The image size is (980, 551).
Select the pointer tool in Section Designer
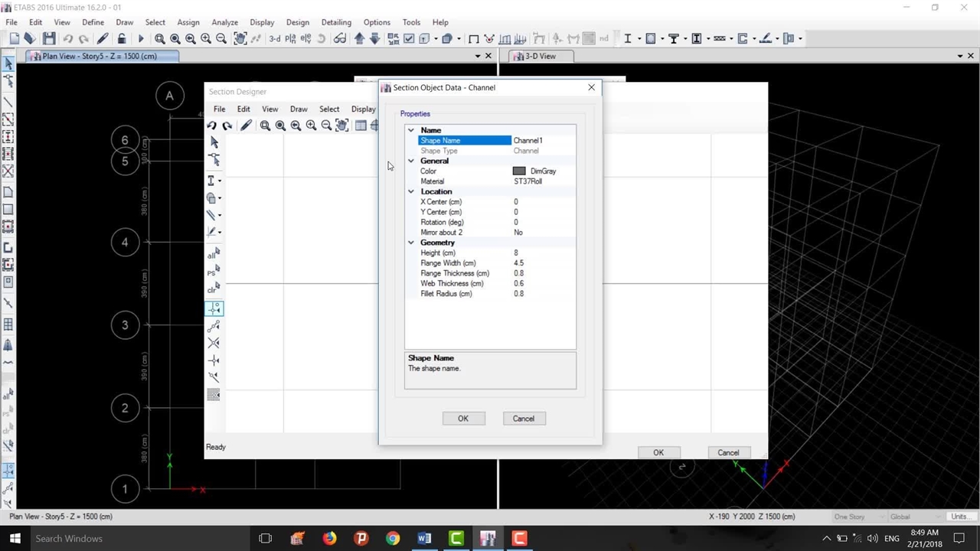[x=214, y=142]
